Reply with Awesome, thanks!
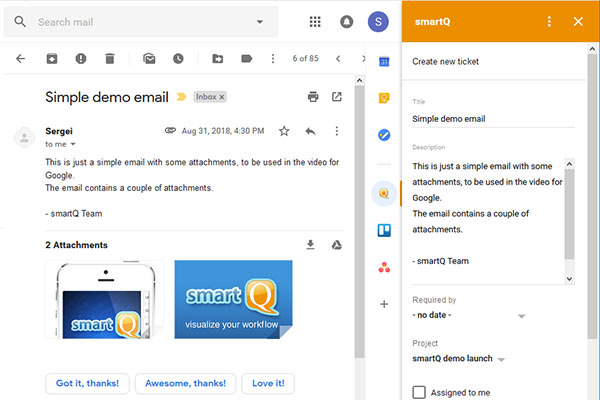Image resolution: width=600 pixels, height=400 pixels. point(186,384)
